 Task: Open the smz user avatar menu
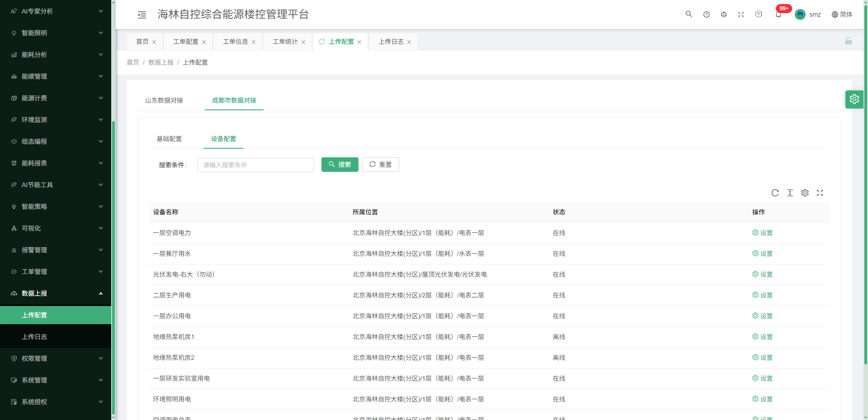(808, 14)
